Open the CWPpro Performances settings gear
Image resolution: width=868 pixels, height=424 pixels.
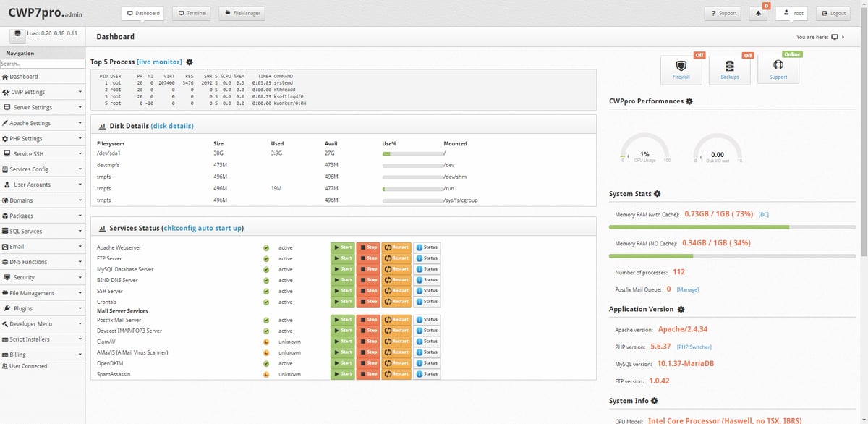coord(688,101)
